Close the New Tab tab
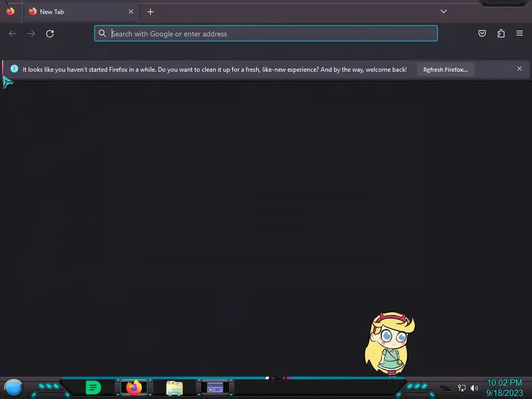Viewport: 532px width, 399px height. tap(131, 11)
